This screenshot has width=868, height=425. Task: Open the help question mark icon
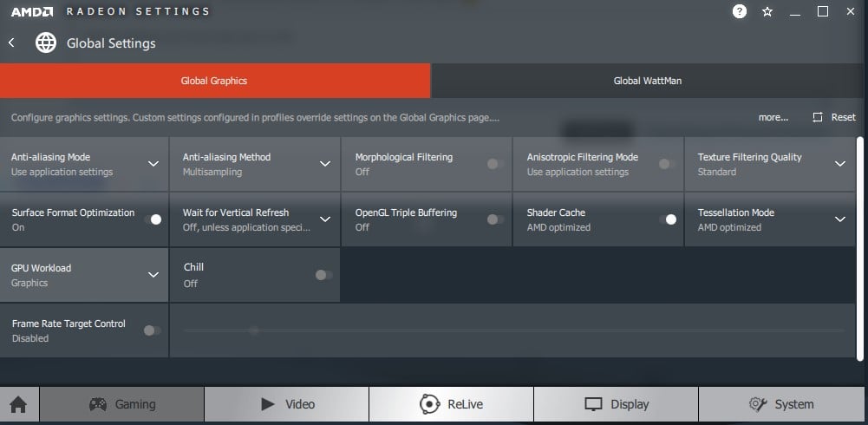tap(740, 11)
